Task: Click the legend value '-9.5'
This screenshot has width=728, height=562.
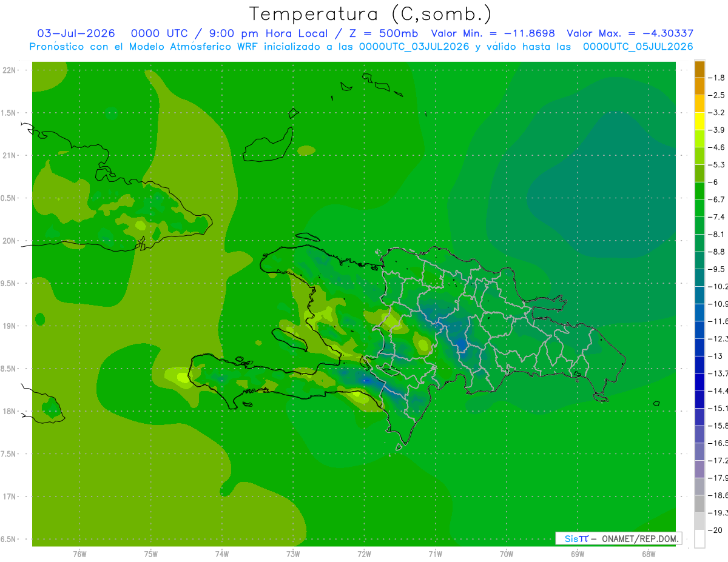Action: tap(717, 269)
